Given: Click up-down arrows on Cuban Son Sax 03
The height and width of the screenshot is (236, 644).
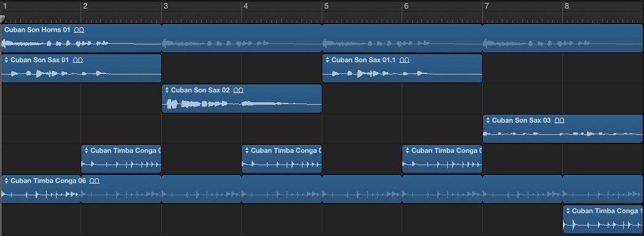Looking at the screenshot, I should pos(488,121).
